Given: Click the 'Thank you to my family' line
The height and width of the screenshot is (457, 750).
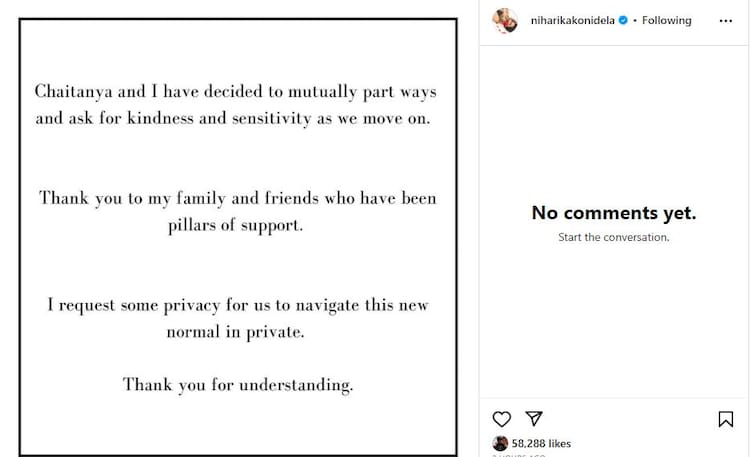Looking at the screenshot, I should pos(238,198).
